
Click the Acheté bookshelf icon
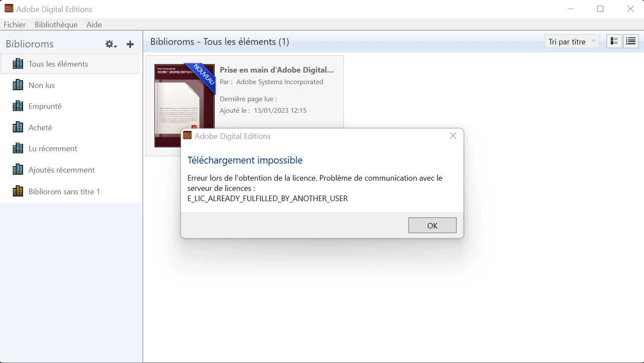point(18,127)
